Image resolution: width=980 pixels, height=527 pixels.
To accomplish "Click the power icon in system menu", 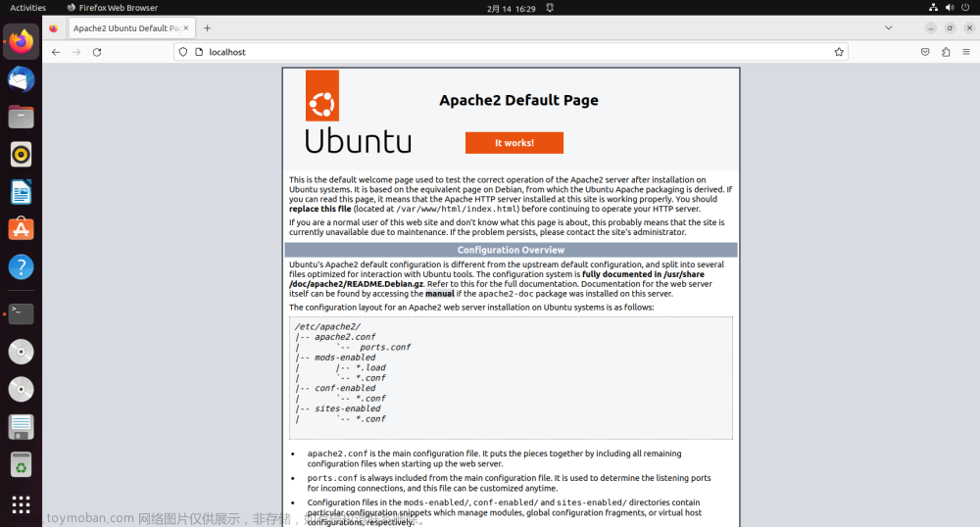I will [x=965, y=8].
